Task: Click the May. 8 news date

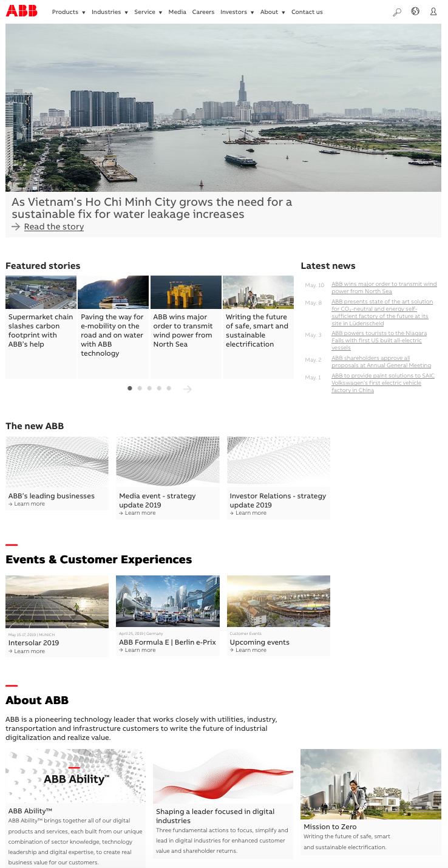Action: [313, 302]
